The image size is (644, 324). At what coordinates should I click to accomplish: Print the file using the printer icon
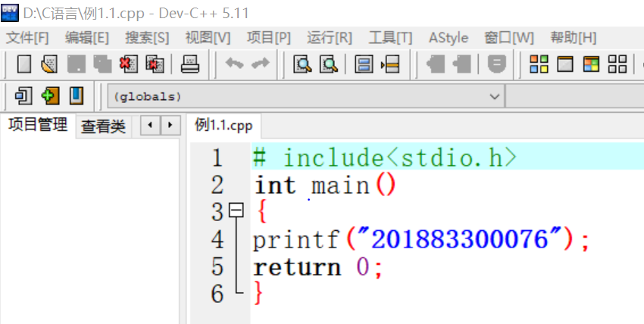(190, 64)
